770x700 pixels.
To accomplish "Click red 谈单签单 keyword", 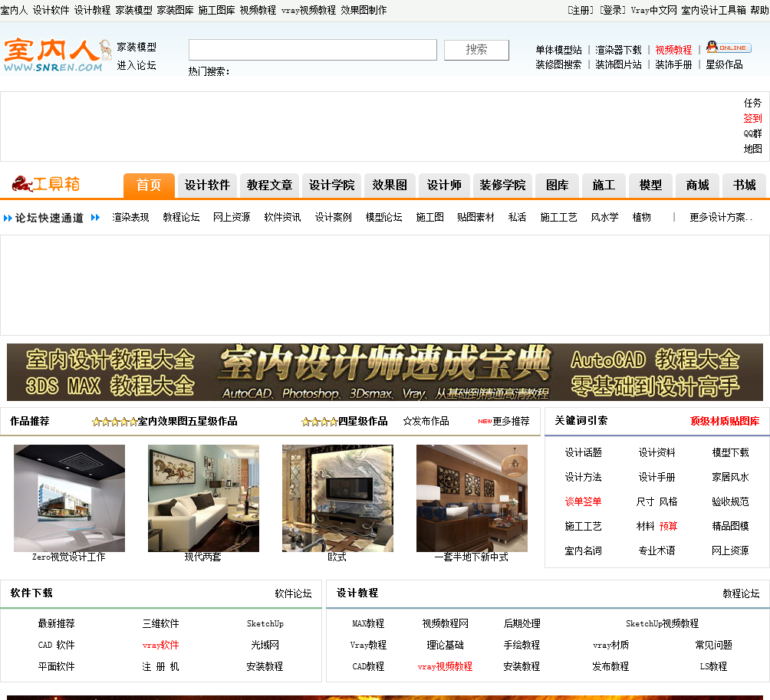I will pyautogui.click(x=583, y=501).
